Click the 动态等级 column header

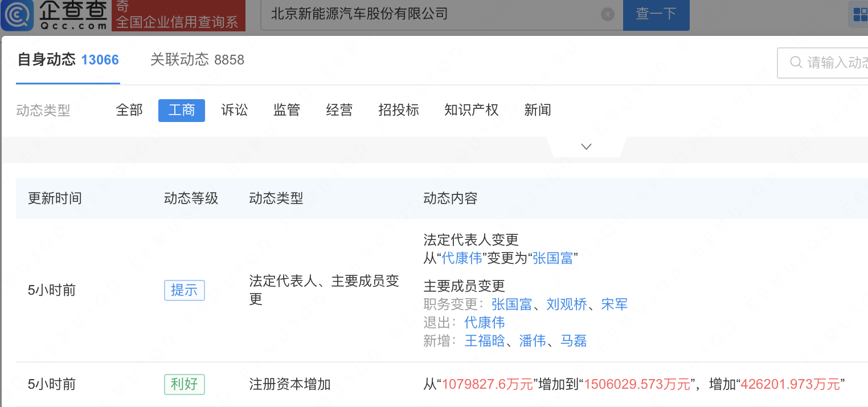tap(191, 198)
